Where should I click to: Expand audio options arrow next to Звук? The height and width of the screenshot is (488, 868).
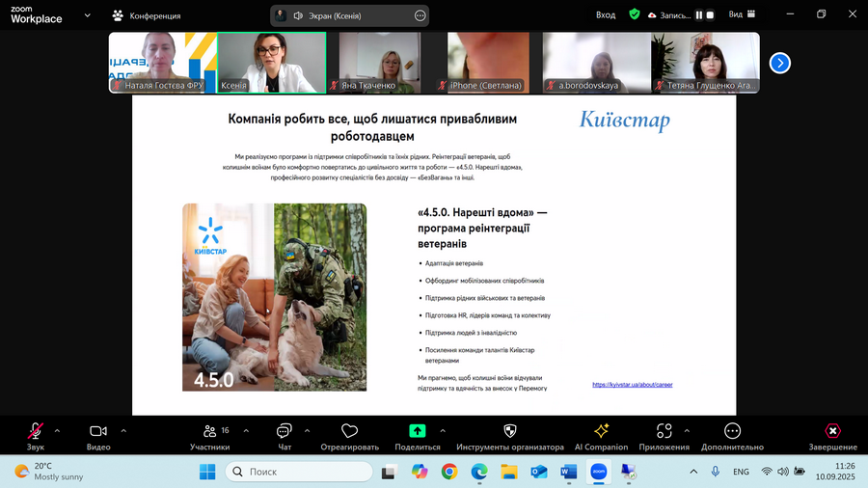[x=57, y=430]
